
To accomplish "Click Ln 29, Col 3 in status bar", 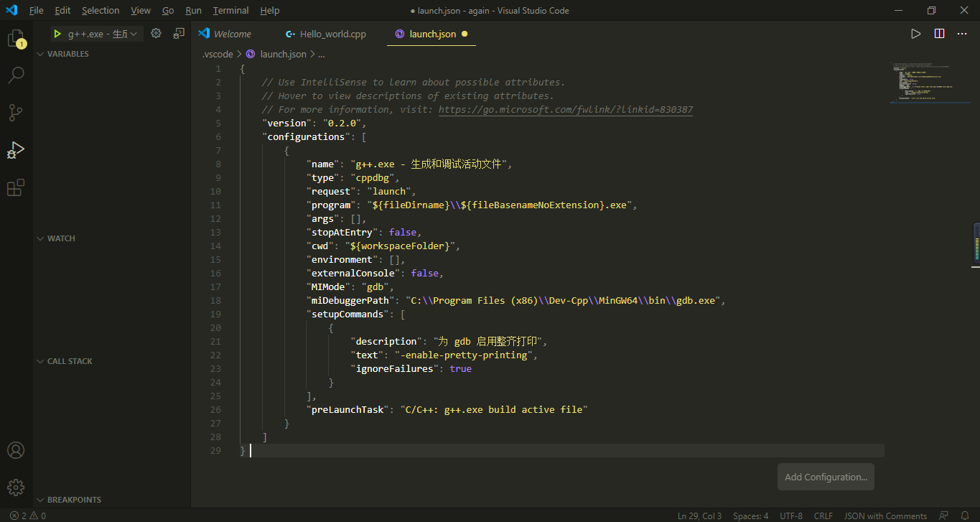I will (x=700, y=516).
